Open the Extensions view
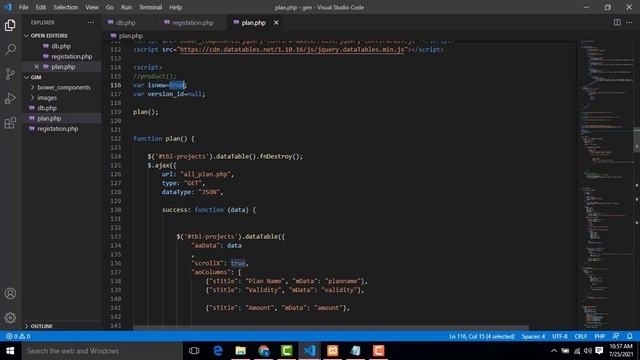Viewport: 640px width, 360px height. point(10,123)
